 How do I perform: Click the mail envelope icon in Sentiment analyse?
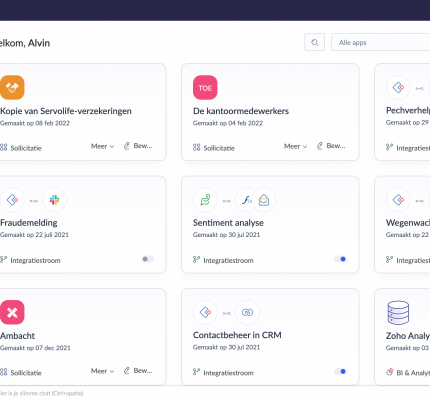[x=264, y=200]
